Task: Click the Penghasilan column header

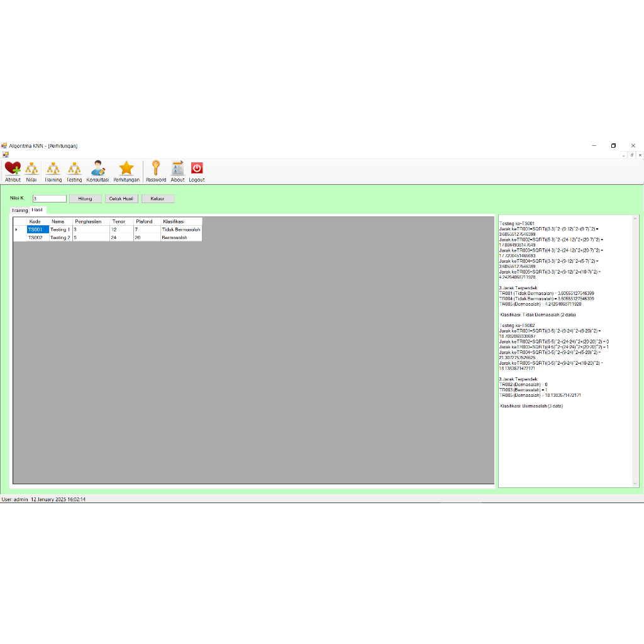Action: coord(91,221)
